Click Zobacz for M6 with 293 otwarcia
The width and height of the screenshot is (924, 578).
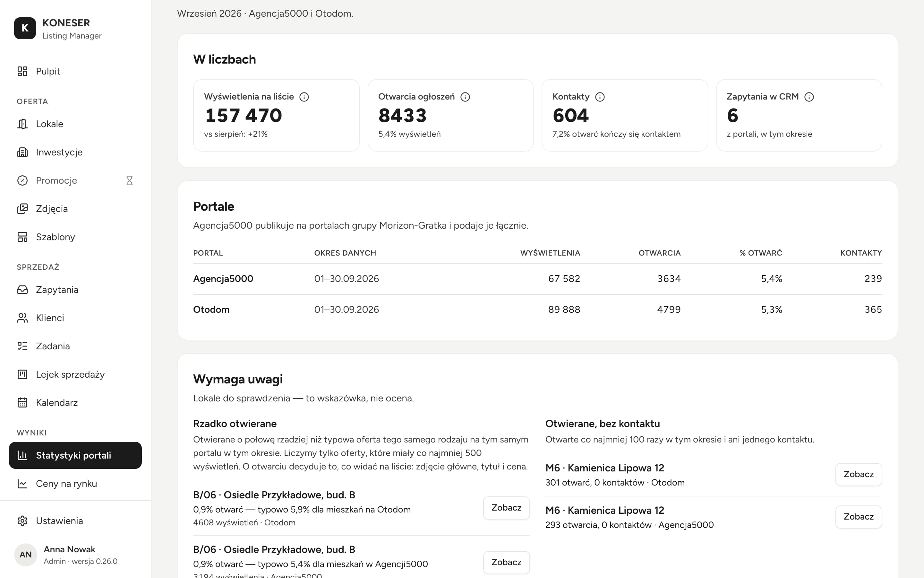[x=859, y=517]
